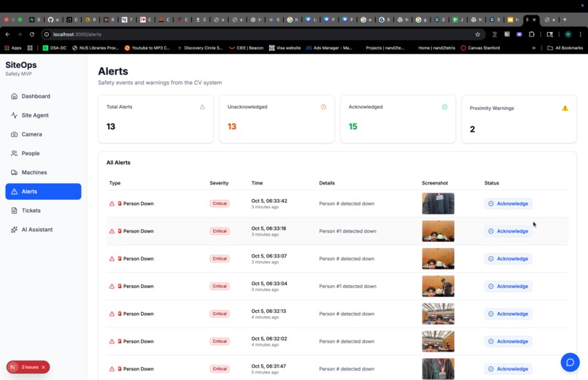View screenshot thumbnail of 06:33:07 alert
588x380 pixels.
tap(438, 259)
